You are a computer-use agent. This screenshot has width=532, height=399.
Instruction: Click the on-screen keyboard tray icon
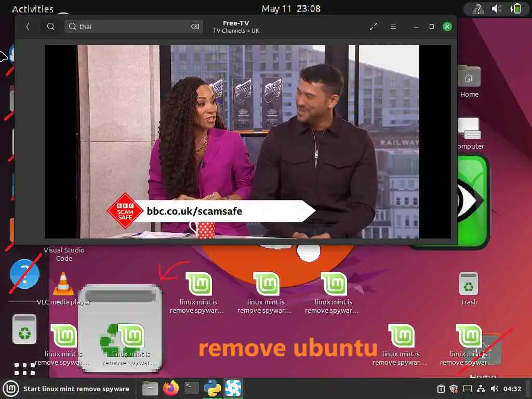[468, 389]
